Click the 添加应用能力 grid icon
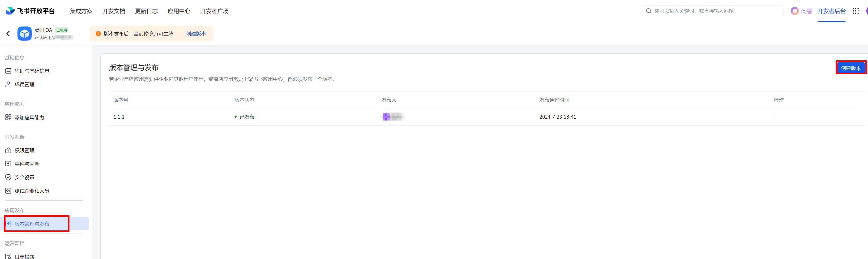 [9, 117]
